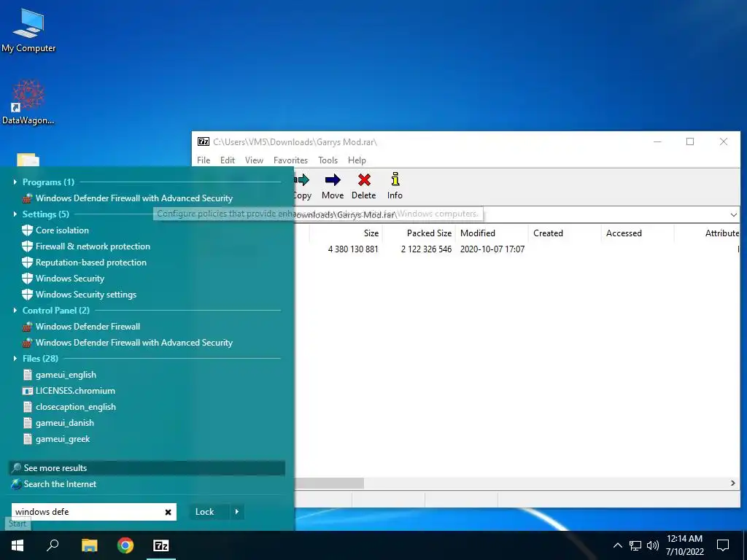Open Firewall & network protection result
Image resolution: width=747 pixels, height=560 pixels.
coord(86,246)
